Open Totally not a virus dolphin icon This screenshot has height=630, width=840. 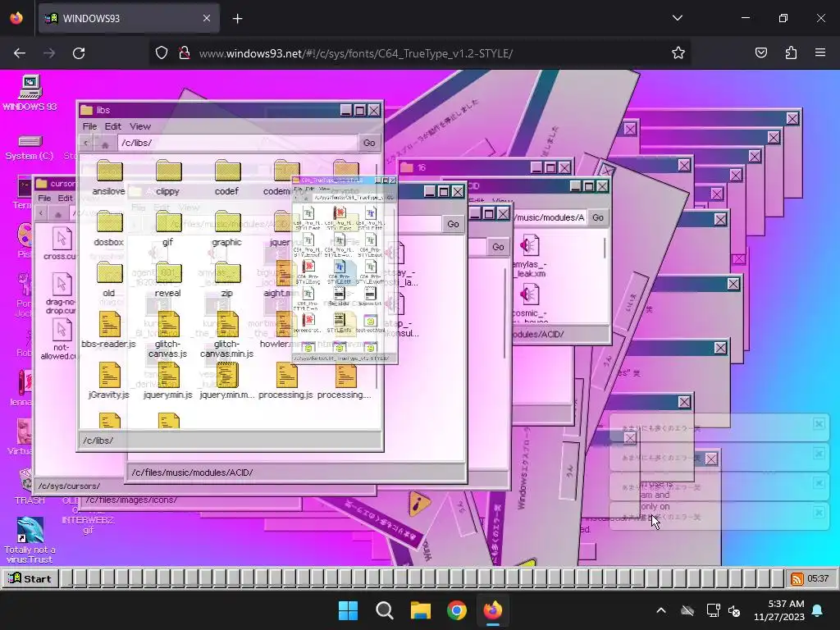[x=30, y=540]
